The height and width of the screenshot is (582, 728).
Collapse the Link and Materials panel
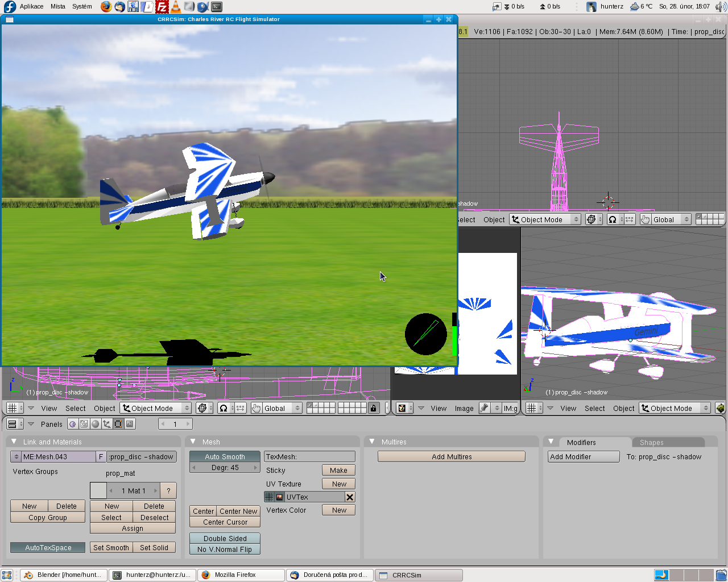point(14,442)
